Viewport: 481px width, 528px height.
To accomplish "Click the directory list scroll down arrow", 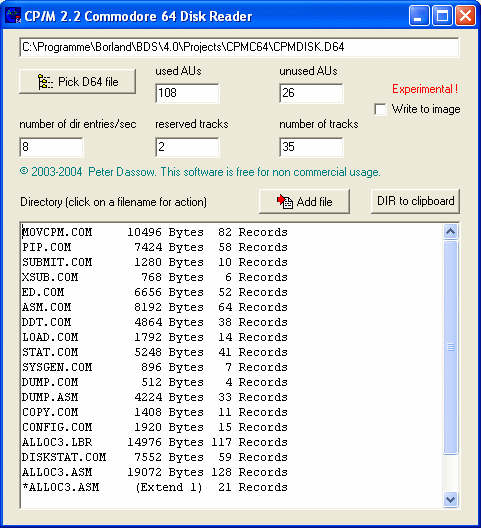I will pyautogui.click(x=451, y=499).
